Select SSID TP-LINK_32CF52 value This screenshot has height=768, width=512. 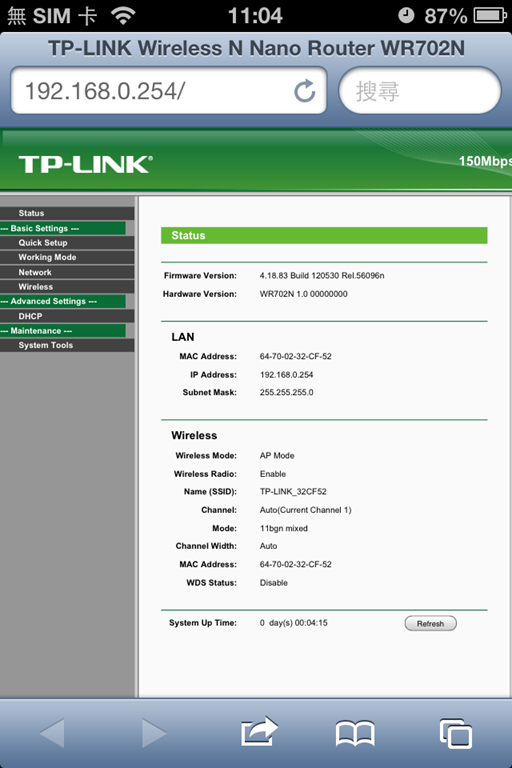pyautogui.click(x=293, y=491)
